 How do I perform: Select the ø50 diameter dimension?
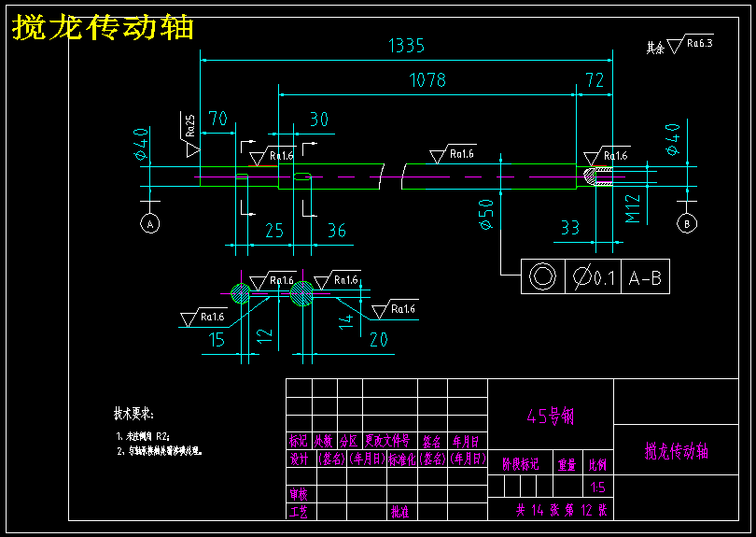(486, 214)
